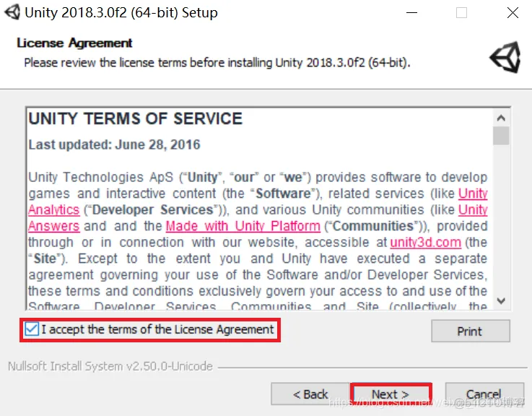The width and height of the screenshot is (532, 416).
Task: Proceed with the Next button
Action: (391, 394)
